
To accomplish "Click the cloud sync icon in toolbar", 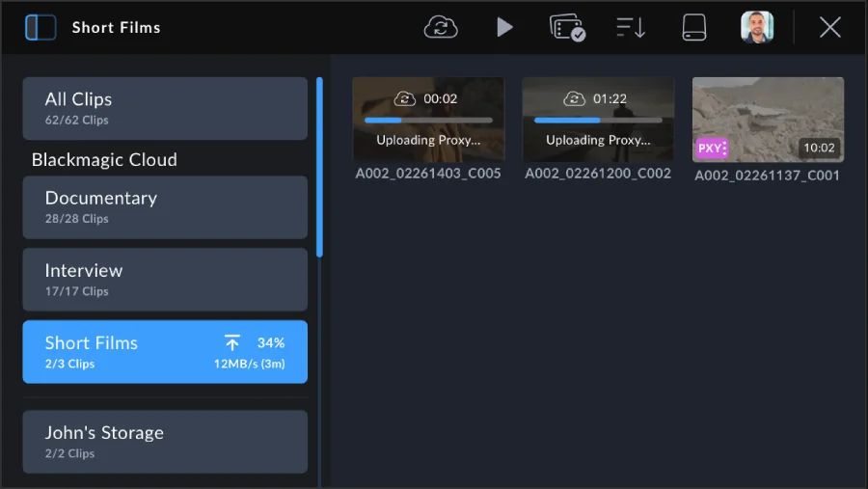I will coord(441,27).
